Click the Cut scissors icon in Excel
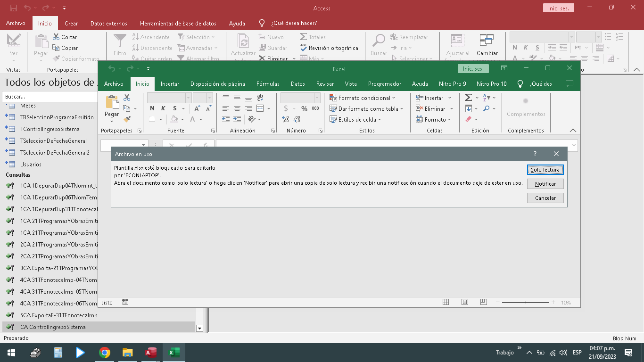The width and height of the screenshot is (644, 362). [x=127, y=98]
